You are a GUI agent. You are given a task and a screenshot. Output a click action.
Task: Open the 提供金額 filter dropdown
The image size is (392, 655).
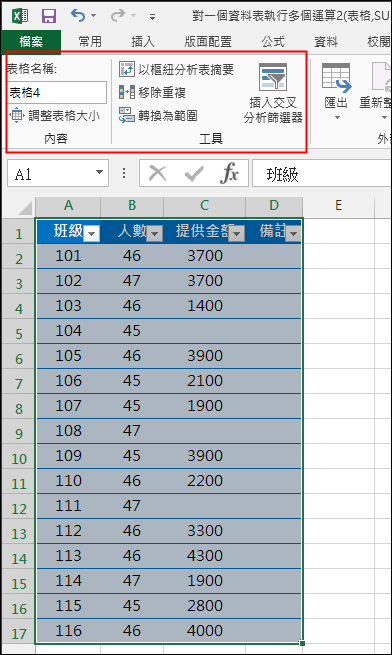(x=237, y=234)
